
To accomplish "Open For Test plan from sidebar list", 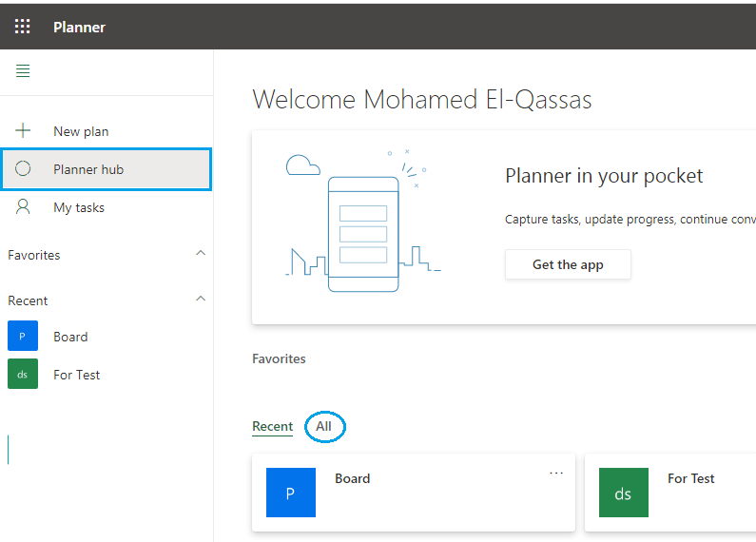I will click(x=77, y=375).
